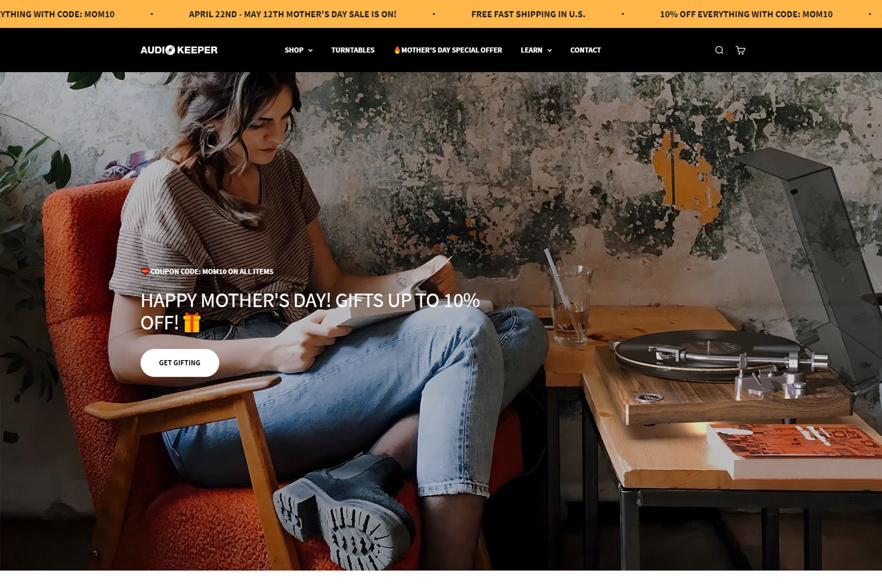This screenshot has width=882, height=588.
Task: Open the Contact page
Action: [585, 50]
